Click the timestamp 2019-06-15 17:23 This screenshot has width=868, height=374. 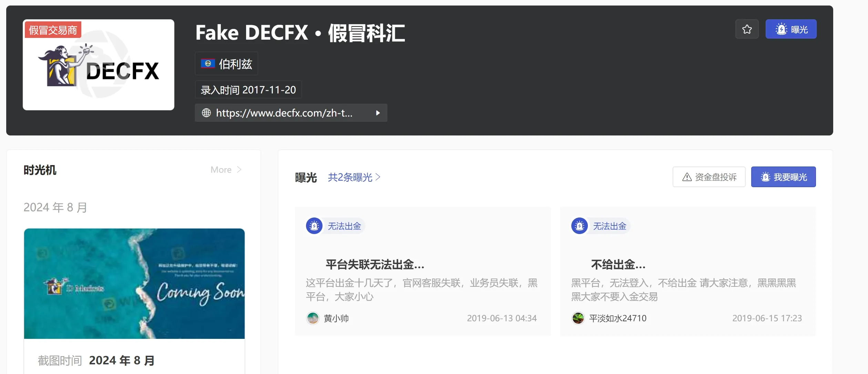(767, 319)
